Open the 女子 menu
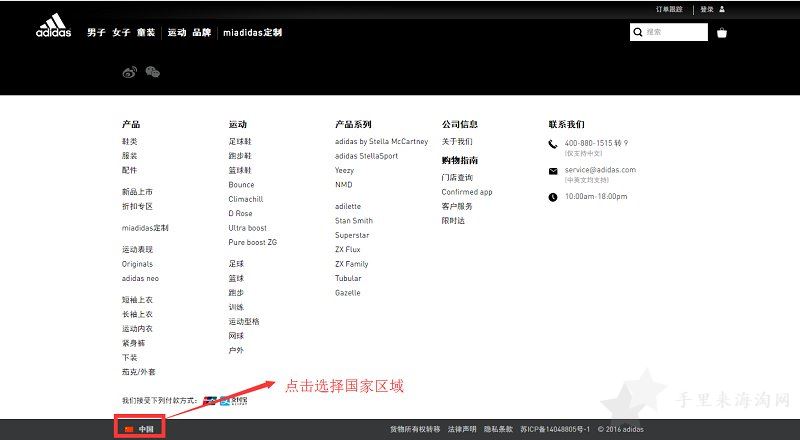This screenshot has height=440, width=800. point(121,32)
